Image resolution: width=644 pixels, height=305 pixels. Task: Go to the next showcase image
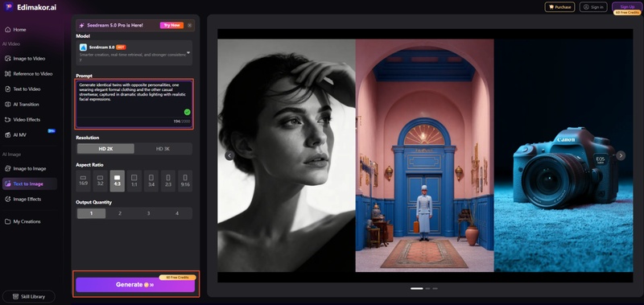point(621,155)
